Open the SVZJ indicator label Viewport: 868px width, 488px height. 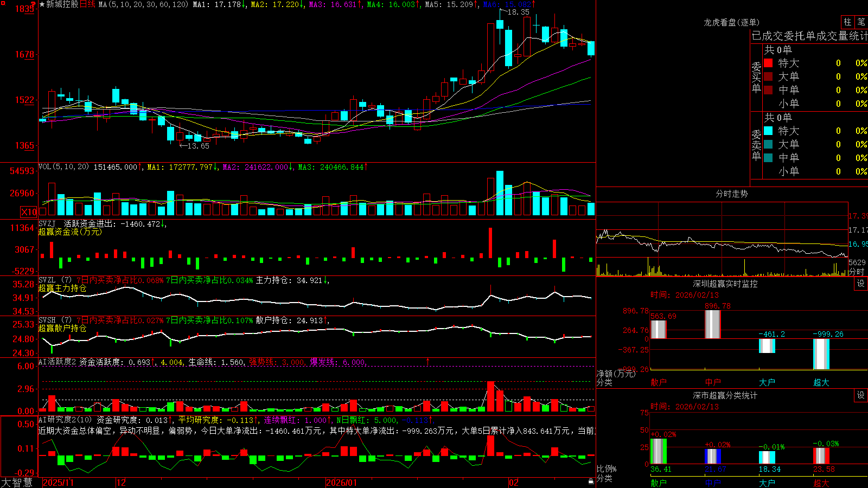(47, 224)
